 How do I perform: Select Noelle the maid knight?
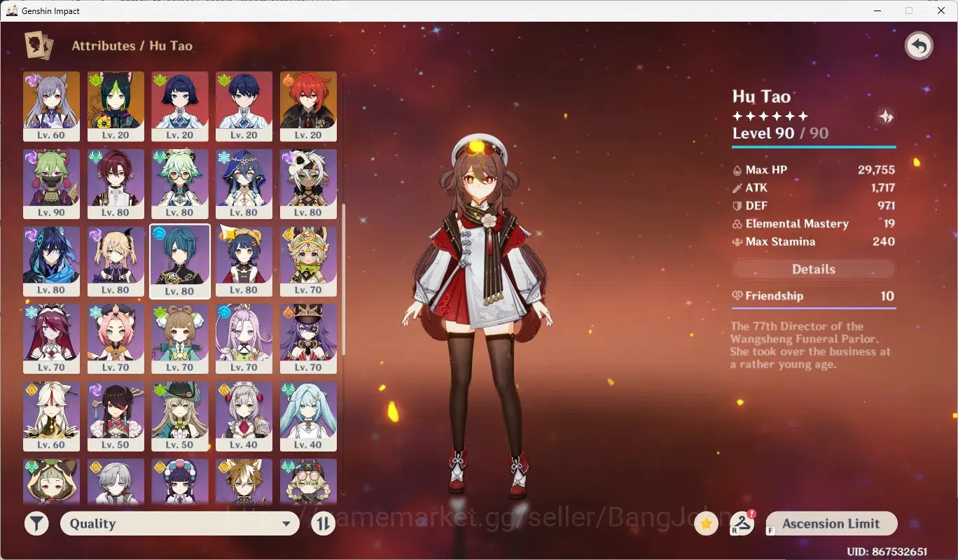(244, 416)
